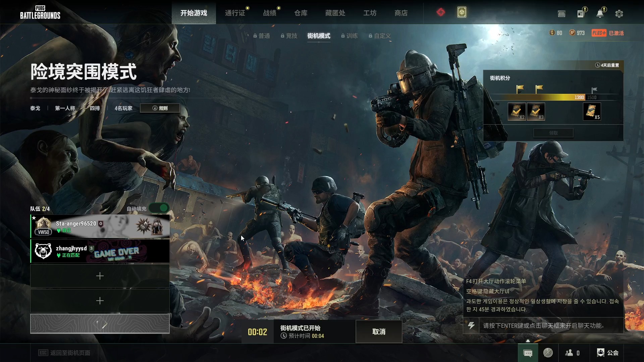Open the settings gear
Image resolution: width=644 pixels, height=362 pixels.
[x=619, y=14]
